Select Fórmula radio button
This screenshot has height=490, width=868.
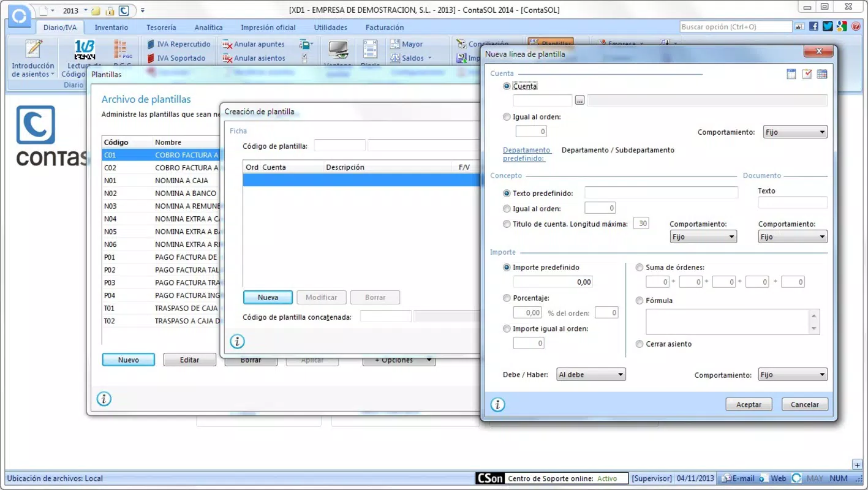tap(640, 301)
